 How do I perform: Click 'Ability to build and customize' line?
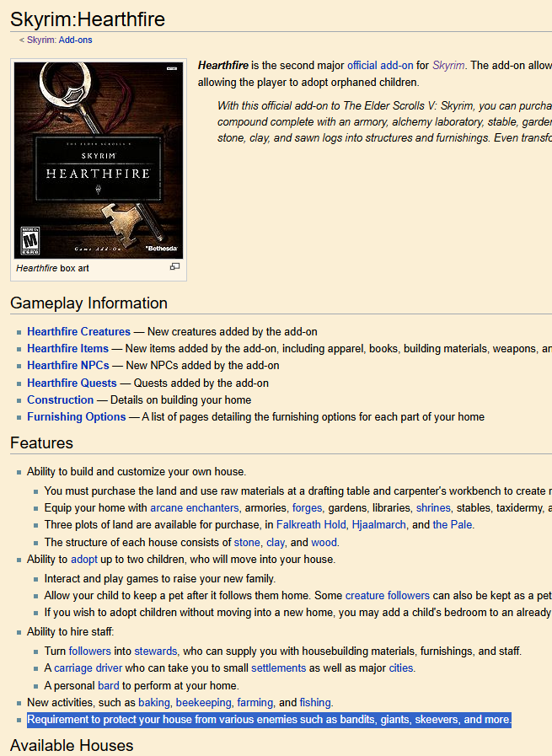pos(137,471)
